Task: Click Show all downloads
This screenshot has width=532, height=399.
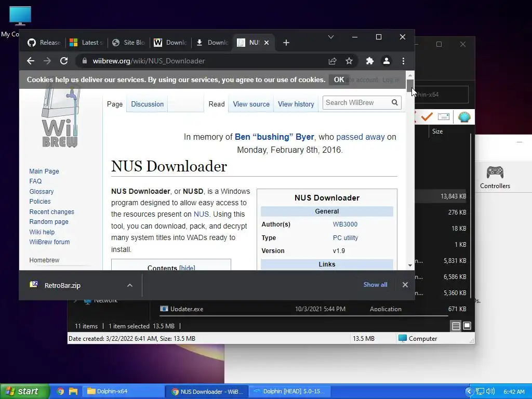Action: tap(375, 285)
